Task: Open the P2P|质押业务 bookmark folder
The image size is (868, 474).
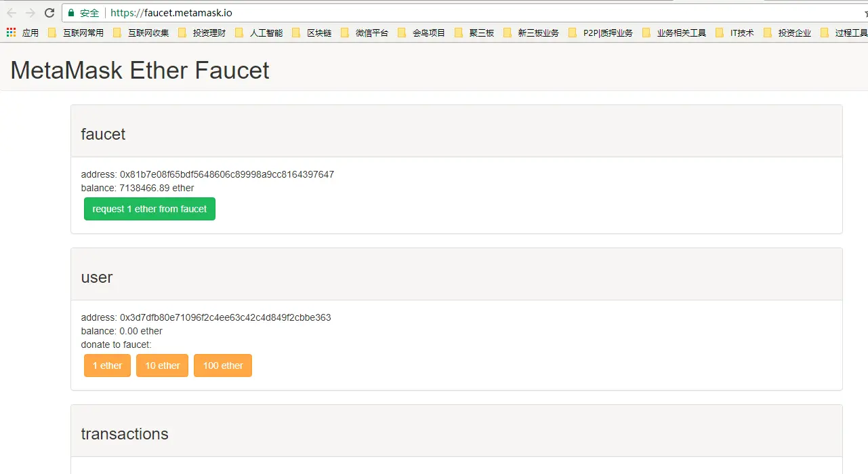Action: click(601, 33)
